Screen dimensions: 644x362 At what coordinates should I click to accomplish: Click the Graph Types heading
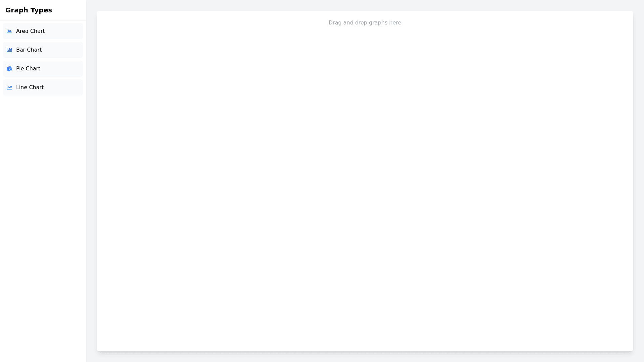29,10
